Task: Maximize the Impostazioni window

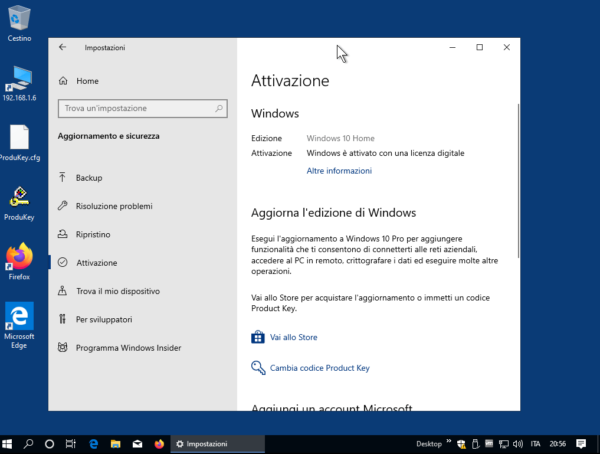Action: (479, 47)
